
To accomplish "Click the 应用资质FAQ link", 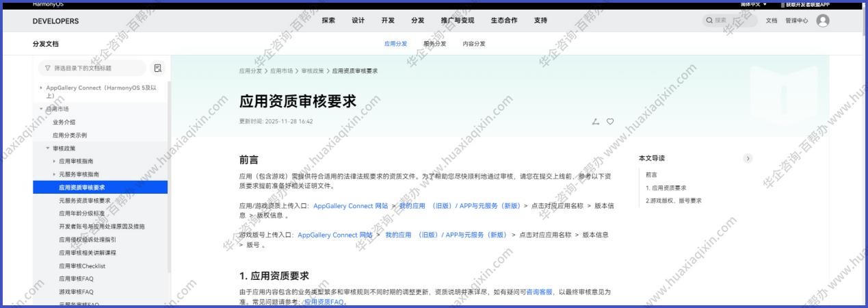I will (x=325, y=302).
